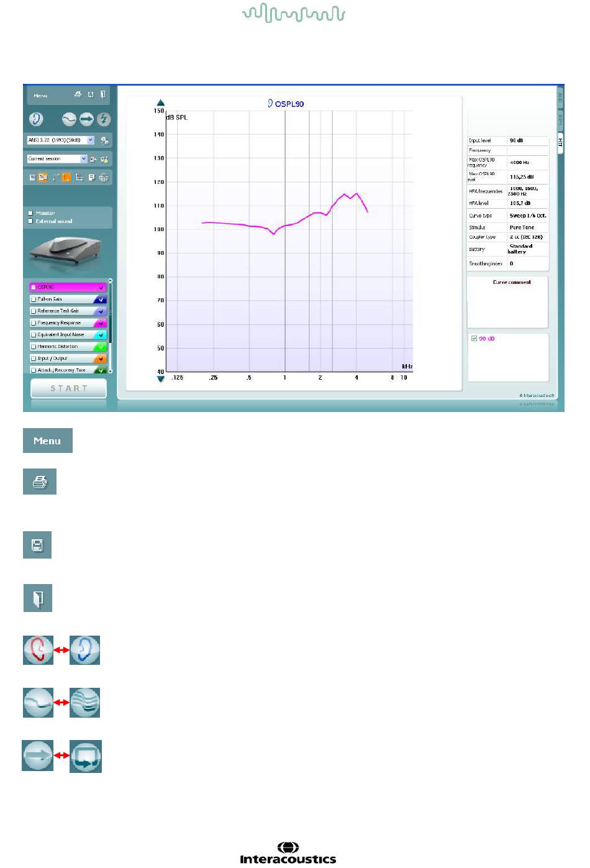Viewport: 590px width, 868px height.
Task: Expand the Current session dropdown
Action: [x=84, y=159]
